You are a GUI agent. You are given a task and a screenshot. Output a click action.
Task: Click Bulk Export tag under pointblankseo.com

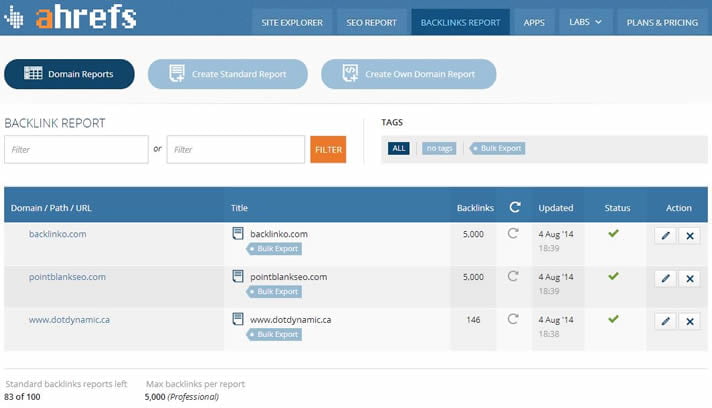click(x=274, y=291)
